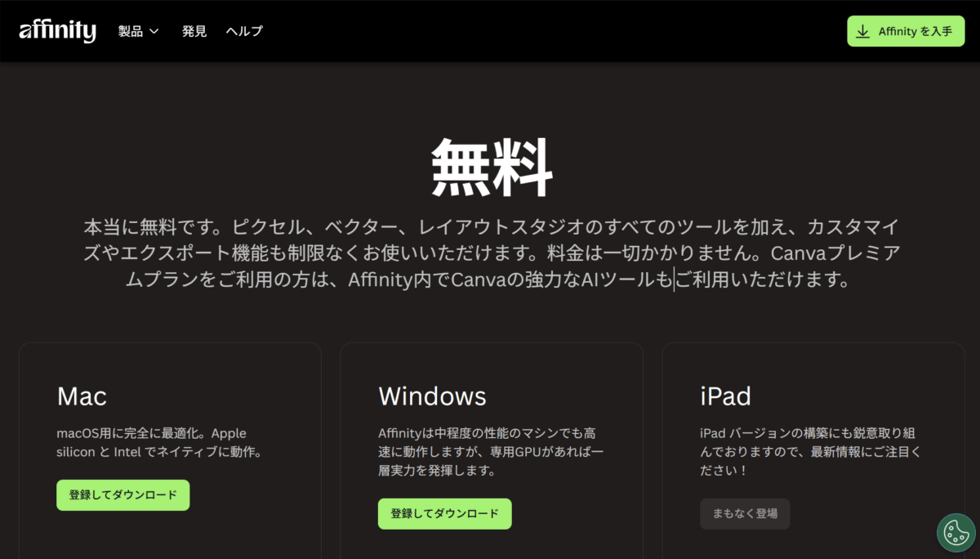Select the iPad card heading

click(x=725, y=396)
